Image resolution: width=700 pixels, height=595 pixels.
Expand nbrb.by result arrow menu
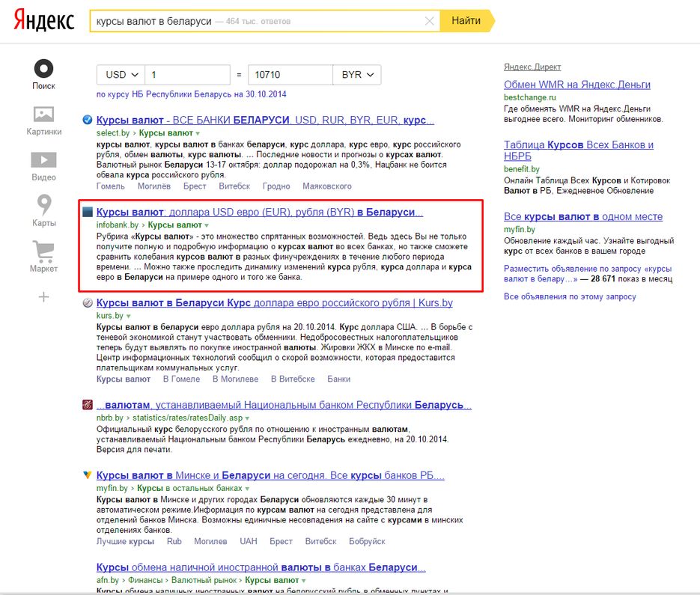(247, 418)
